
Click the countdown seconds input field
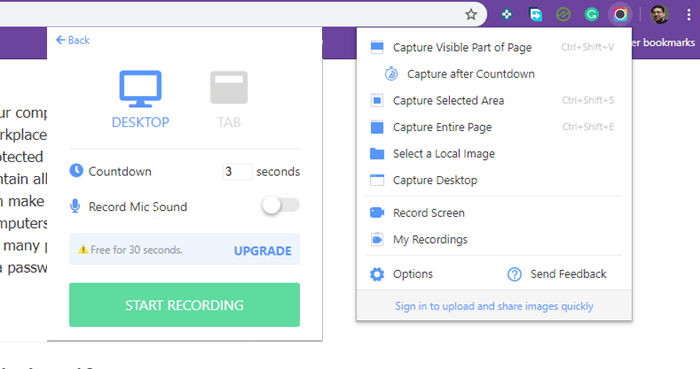coord(237,171)
